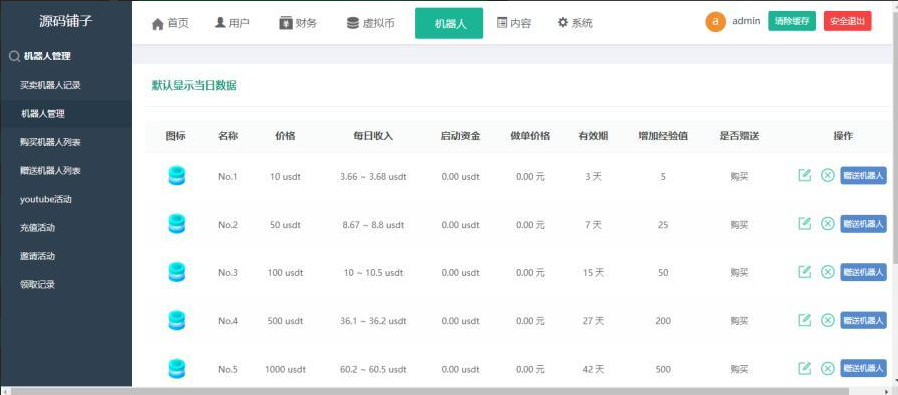Image resolution: width=898 pixels, height=395 pixels.
Task: Click the edit icon for robot No.3
Action: (x=805, y=272)
